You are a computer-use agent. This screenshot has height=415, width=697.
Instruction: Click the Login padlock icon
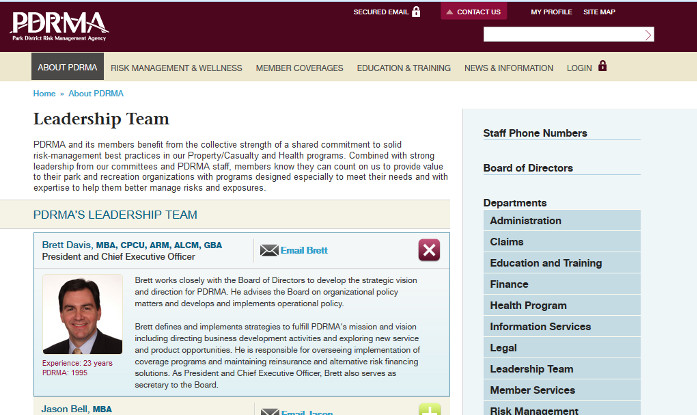(602, 67)
